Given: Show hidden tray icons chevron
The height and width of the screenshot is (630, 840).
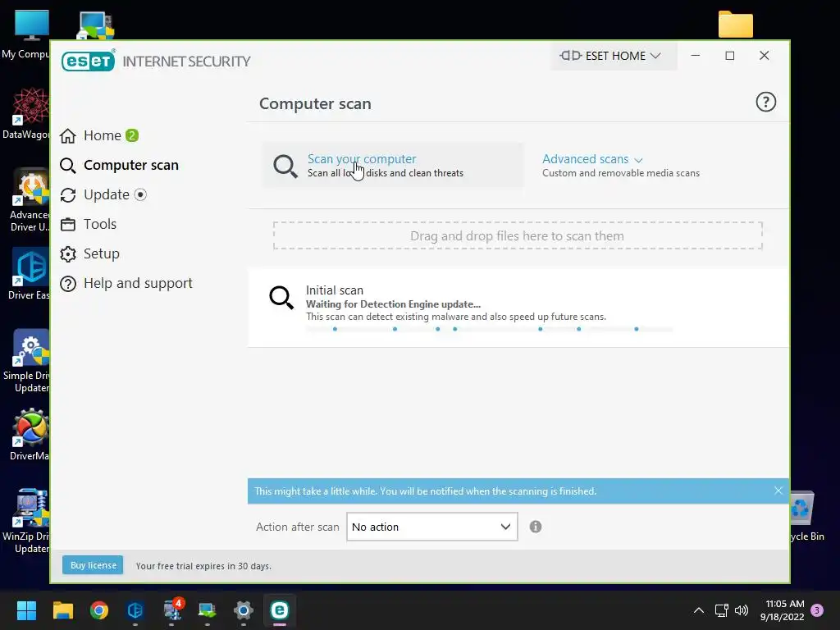Looking at the screenshot, I should click(x=699, y=610).
